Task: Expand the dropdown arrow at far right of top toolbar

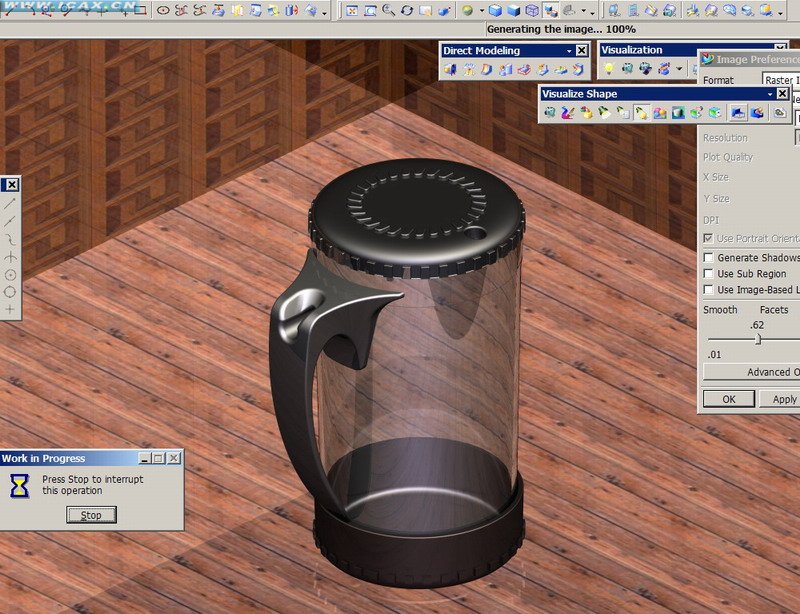Action: (x=781, y=12)
